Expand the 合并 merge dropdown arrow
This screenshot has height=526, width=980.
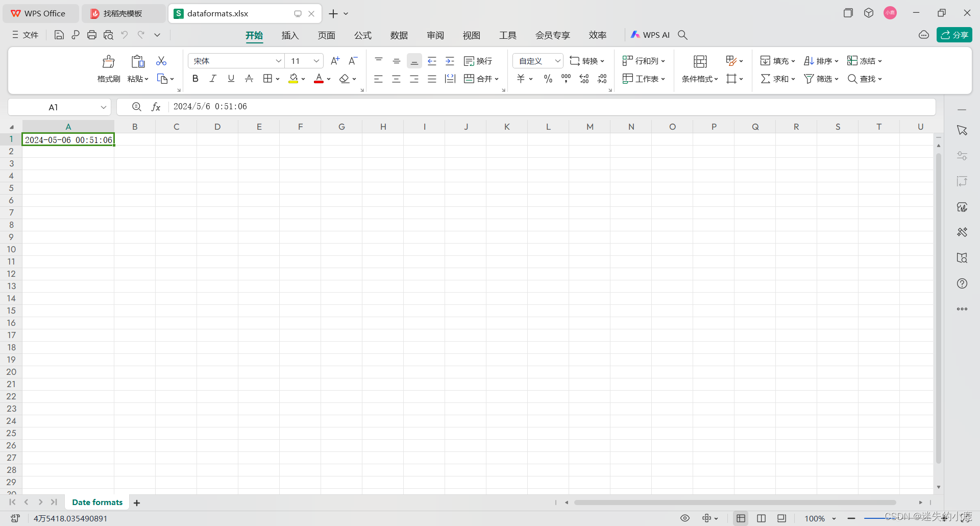tap(497, 79)
